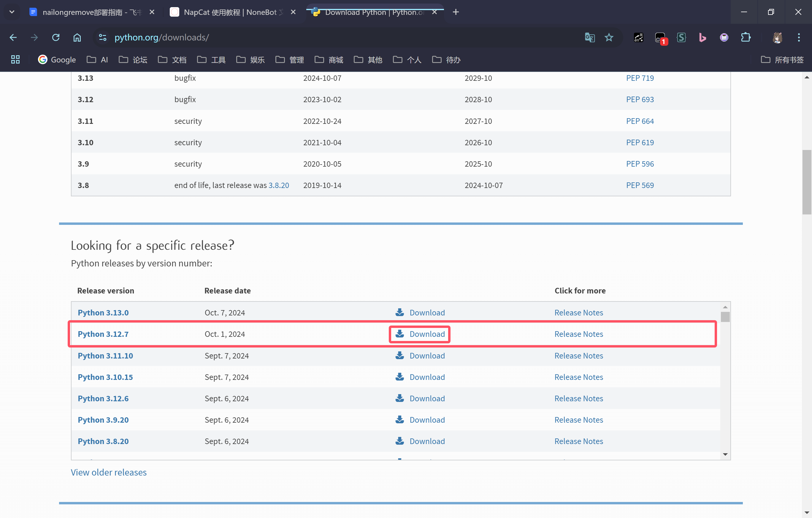Open the Extensions puzzle-piece icon
The image size is (812, 518).
pos(746,37)
